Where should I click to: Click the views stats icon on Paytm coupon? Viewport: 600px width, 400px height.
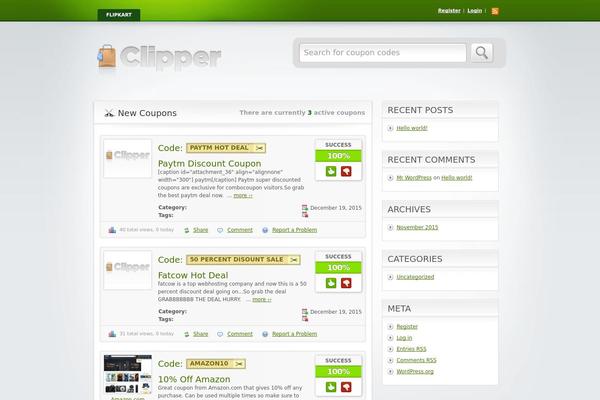tap(112, 230)
